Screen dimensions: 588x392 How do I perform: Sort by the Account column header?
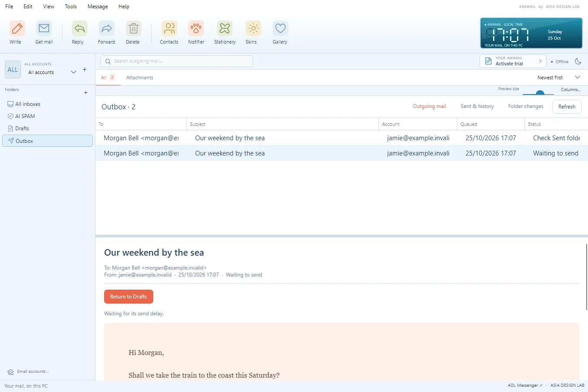(418, 124)
